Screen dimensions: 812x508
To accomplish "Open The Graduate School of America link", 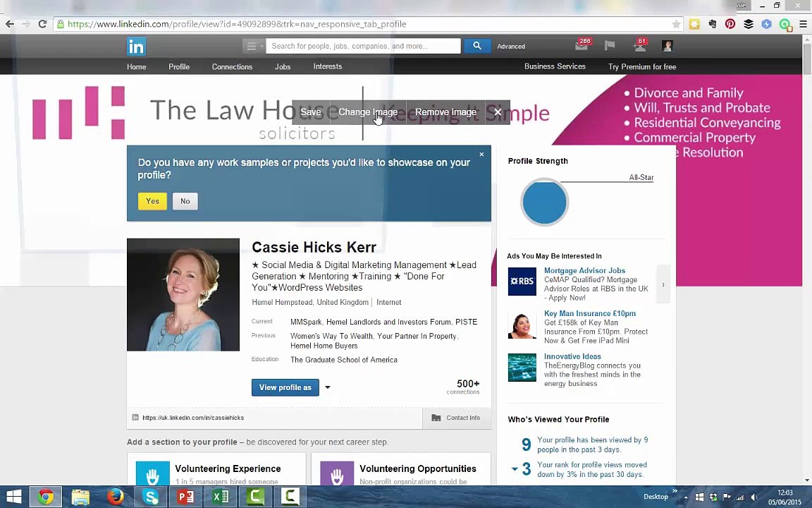I will (x=344, y=360).
